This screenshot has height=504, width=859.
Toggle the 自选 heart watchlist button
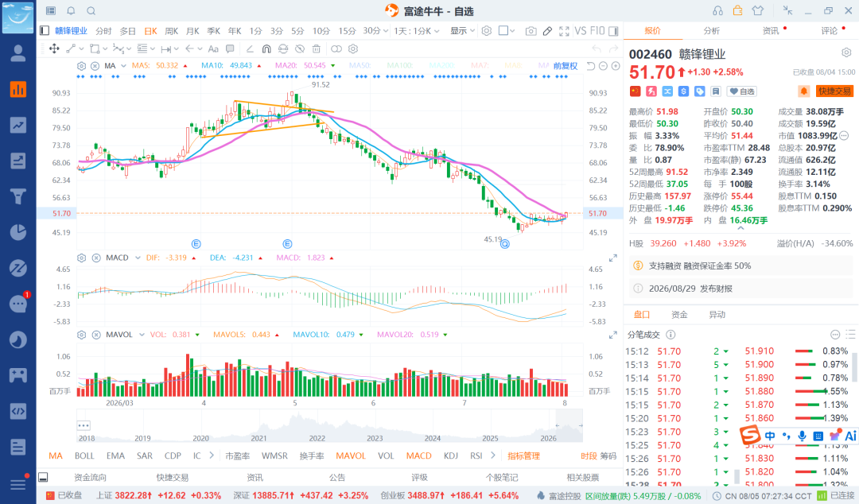pyautogui.click(x=742, y=91)
